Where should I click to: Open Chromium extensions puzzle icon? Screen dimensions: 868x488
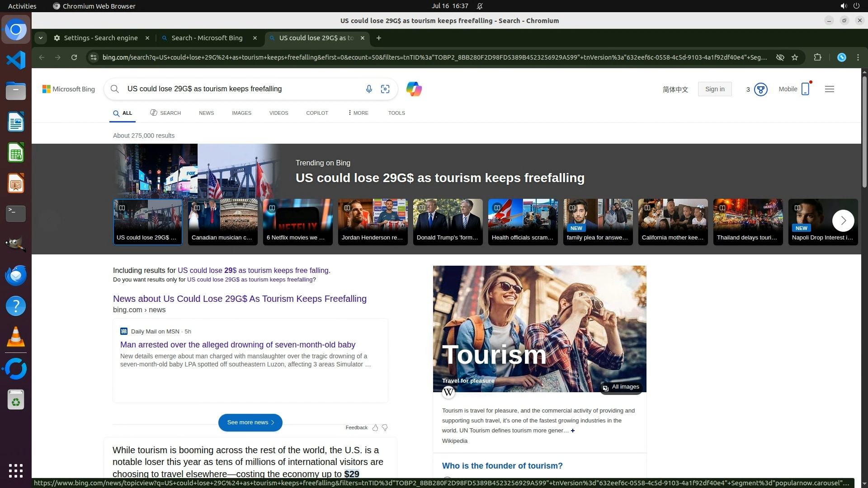coord(817,57)
